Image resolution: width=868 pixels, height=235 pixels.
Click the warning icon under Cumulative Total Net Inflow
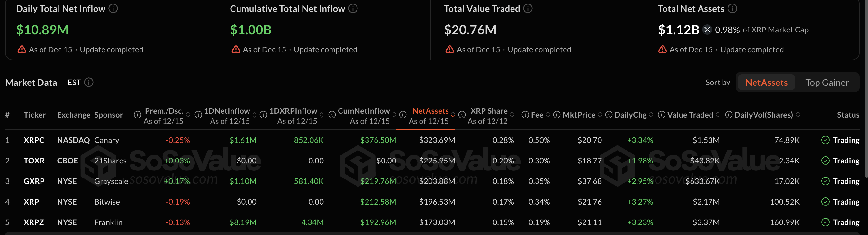click(x=236, y=49)
